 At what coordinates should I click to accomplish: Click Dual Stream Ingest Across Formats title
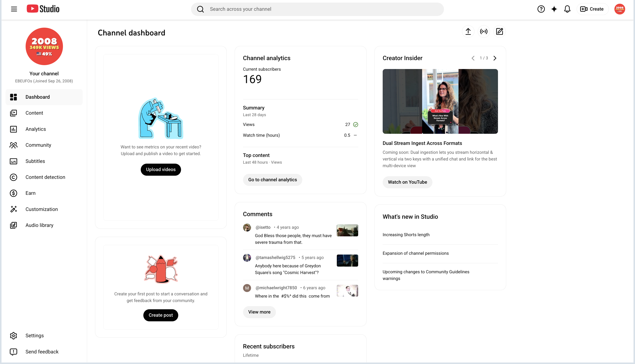click(x=422, y=143)
